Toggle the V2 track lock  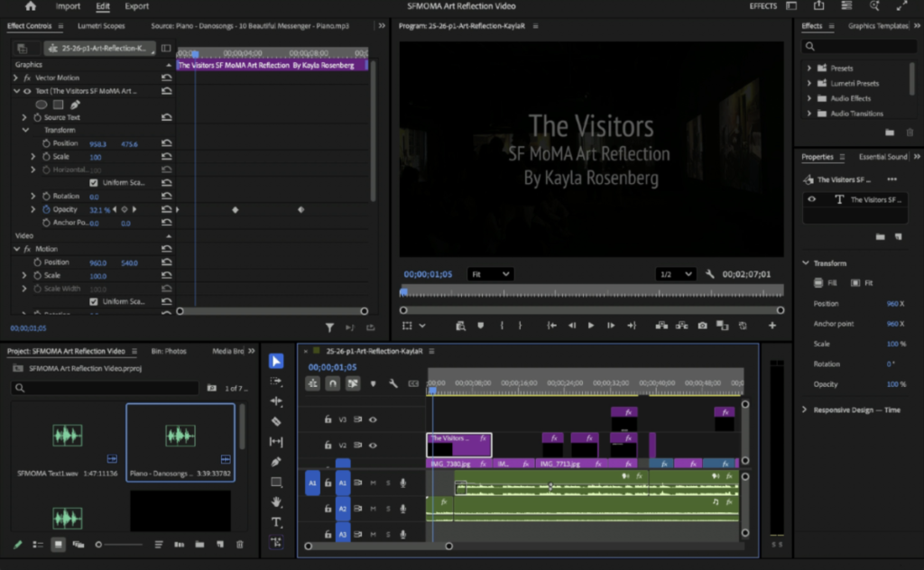[x=328, y=446]
